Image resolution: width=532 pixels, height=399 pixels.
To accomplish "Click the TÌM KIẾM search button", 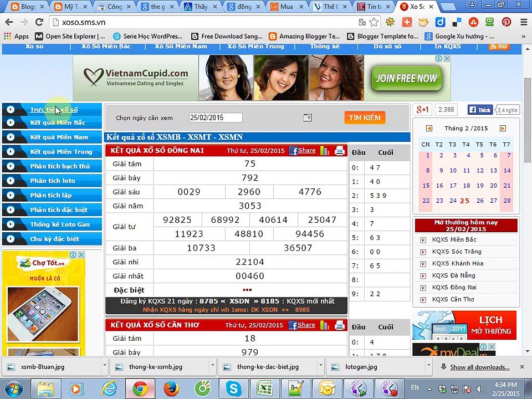I will click(365, 117).
